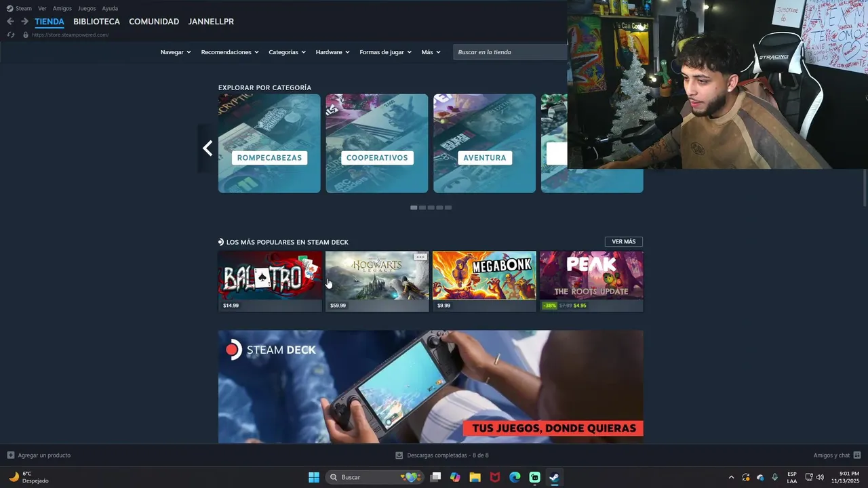868x488 pixels.
Task: Click the reload page icon
Action: 11,35
